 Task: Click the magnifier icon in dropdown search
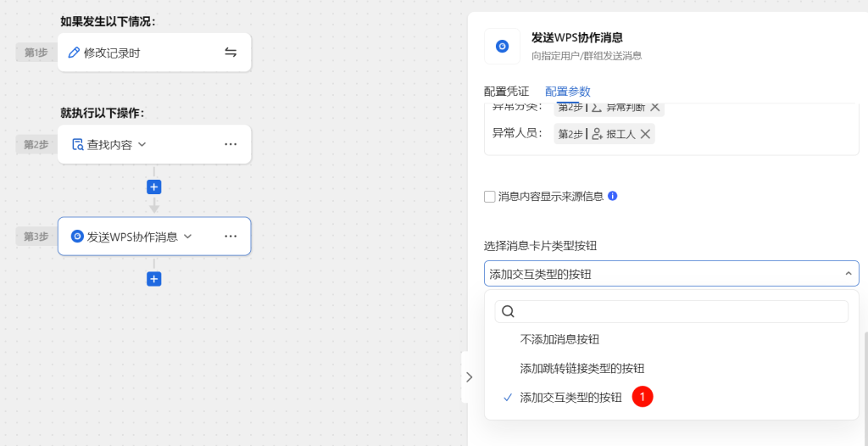[x=508, y=311]
